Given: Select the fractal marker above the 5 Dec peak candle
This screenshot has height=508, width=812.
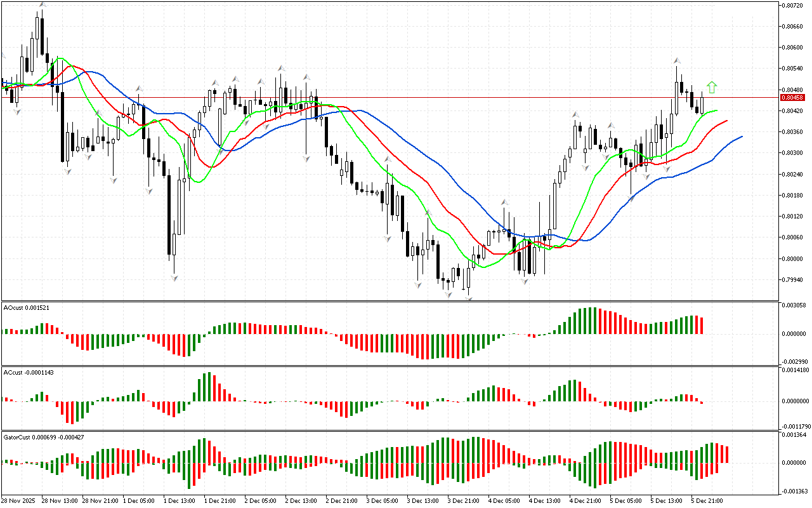Looking at the screenshot, I should click(x=676, y=60).
